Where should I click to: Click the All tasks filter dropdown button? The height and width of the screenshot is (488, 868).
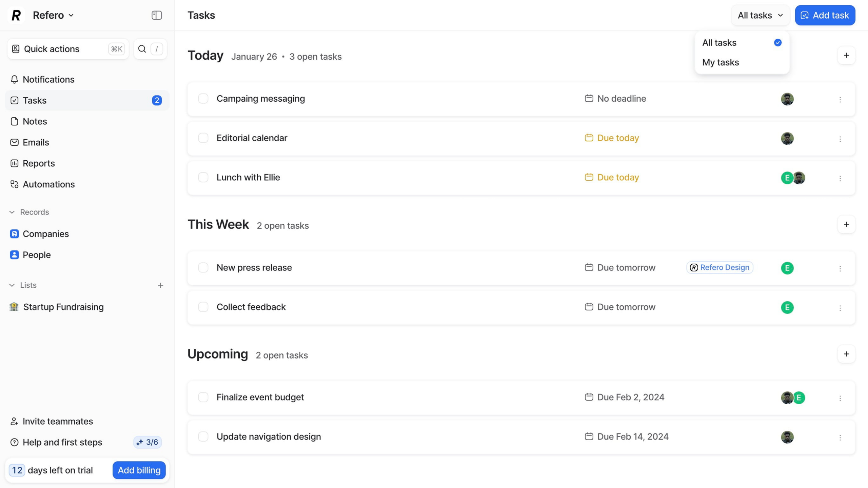pos(760,15)
